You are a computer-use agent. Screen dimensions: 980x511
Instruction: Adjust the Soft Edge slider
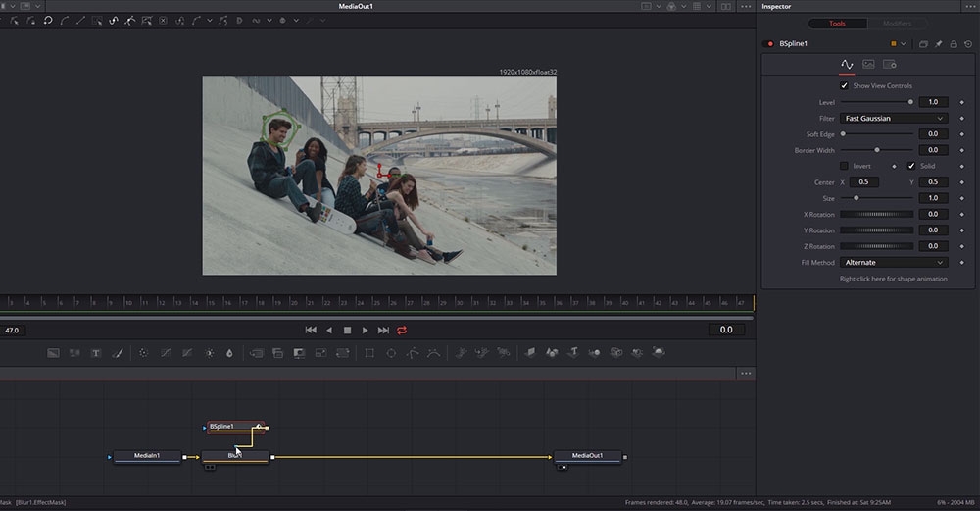tap(844, 133)
